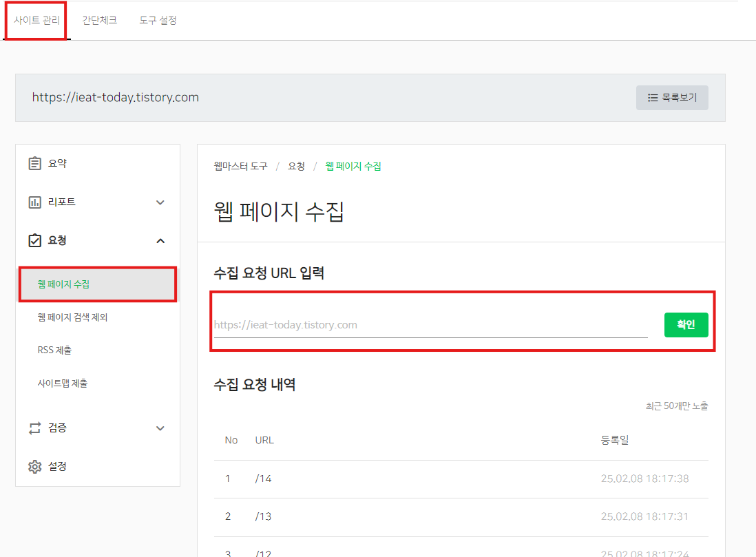The width and height of the screenshot is (756, 557).
Task: Open 사이트맵 제출 submenu item
Action: [x=63, y=383]
